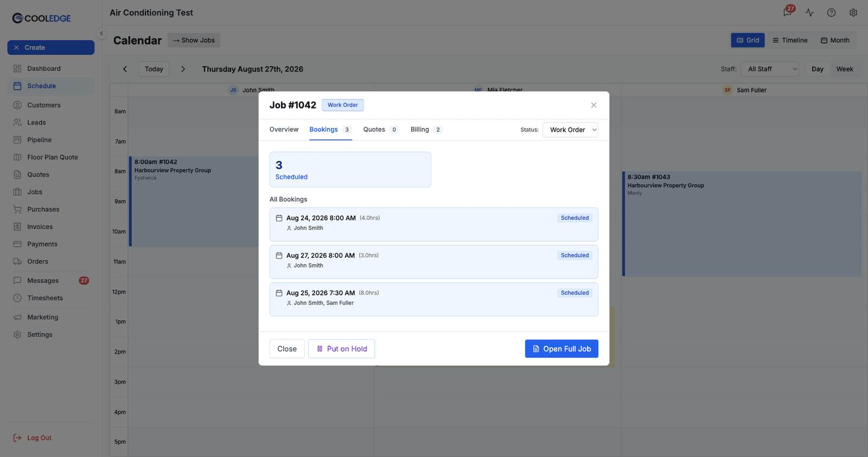The height and width of the screenshot is (457, 868).
Task: Open Customers from the sidebar
Action: (51, 105)
